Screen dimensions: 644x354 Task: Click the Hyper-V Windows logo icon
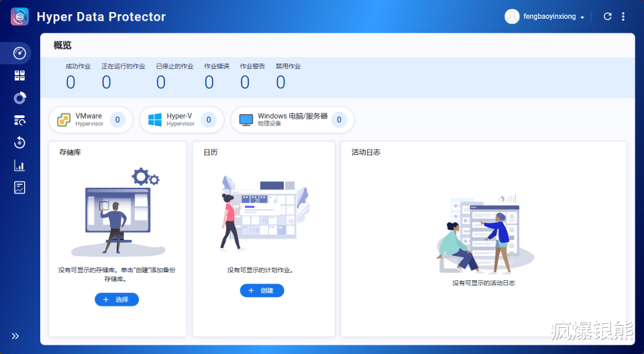click(155, 120)
